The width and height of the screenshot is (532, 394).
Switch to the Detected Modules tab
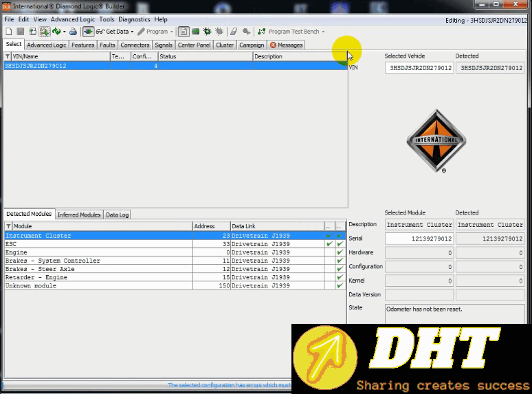coord(29,214)
